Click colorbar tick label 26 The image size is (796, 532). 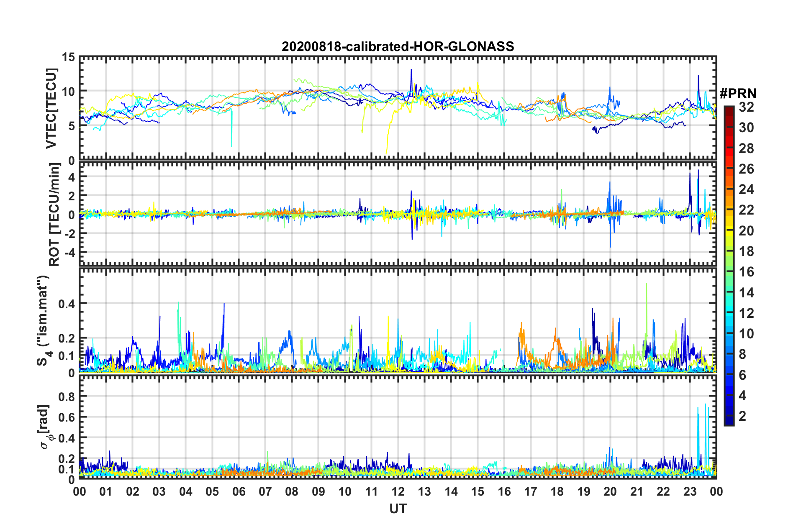(x=746, y=169)
